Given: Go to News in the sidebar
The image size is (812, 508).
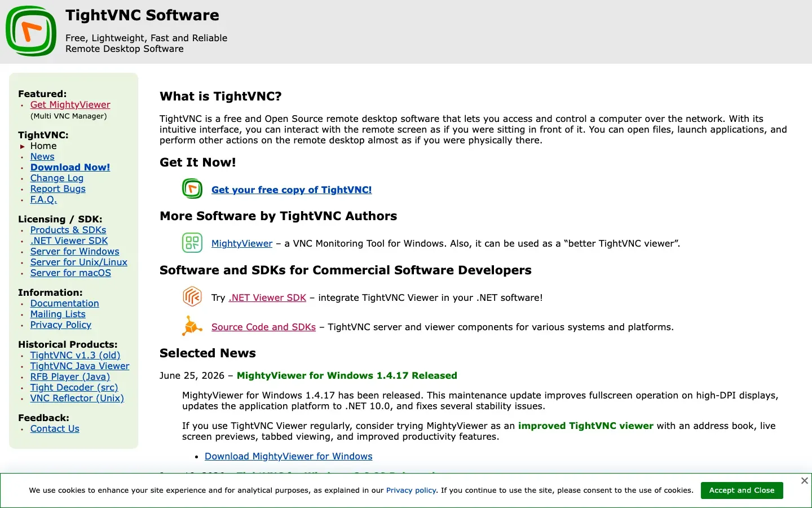Looking at the screenshot, I should (x=42, y=156).
